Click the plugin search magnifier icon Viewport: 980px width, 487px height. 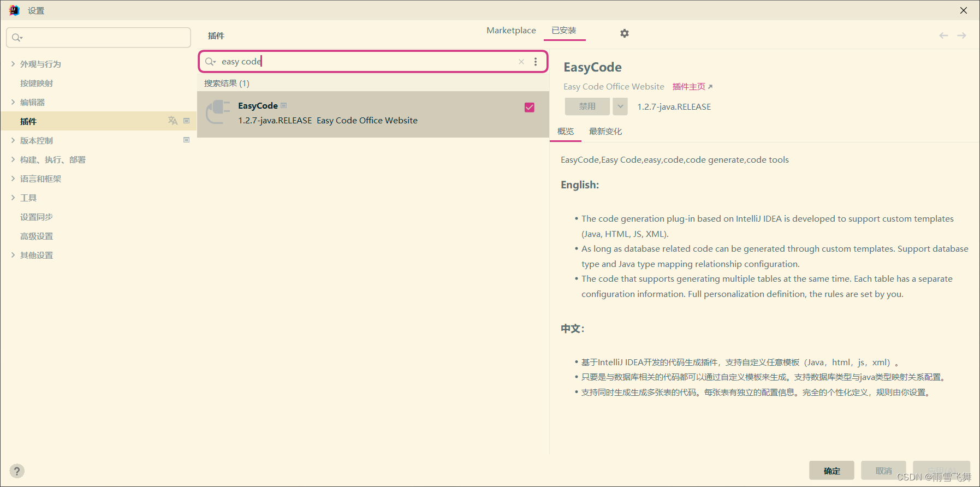[x=210, y=62]
